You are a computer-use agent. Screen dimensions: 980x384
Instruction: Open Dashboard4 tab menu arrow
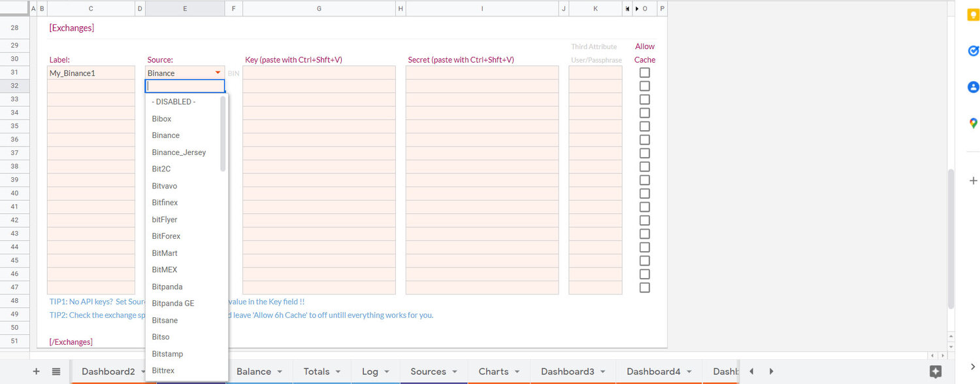(x=689, y=372)
